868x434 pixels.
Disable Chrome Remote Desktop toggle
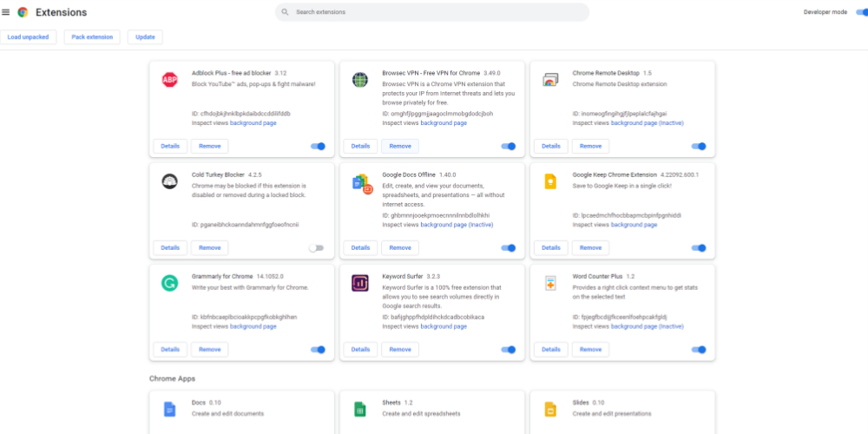coord(699,146)
